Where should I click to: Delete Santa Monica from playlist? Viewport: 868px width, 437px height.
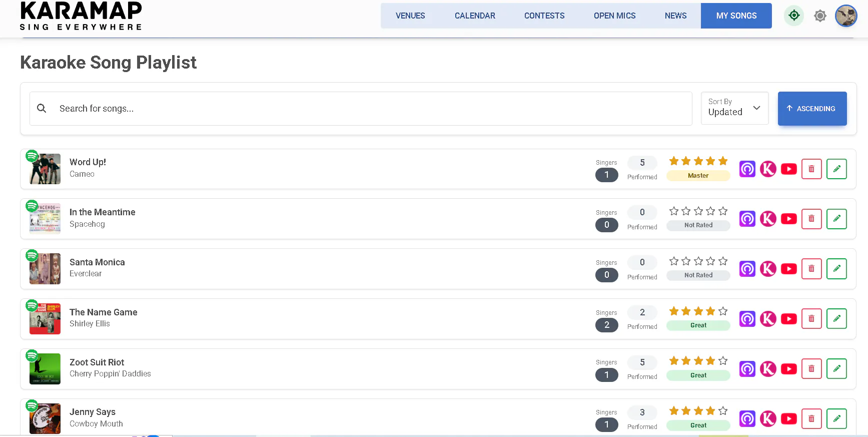811,269
